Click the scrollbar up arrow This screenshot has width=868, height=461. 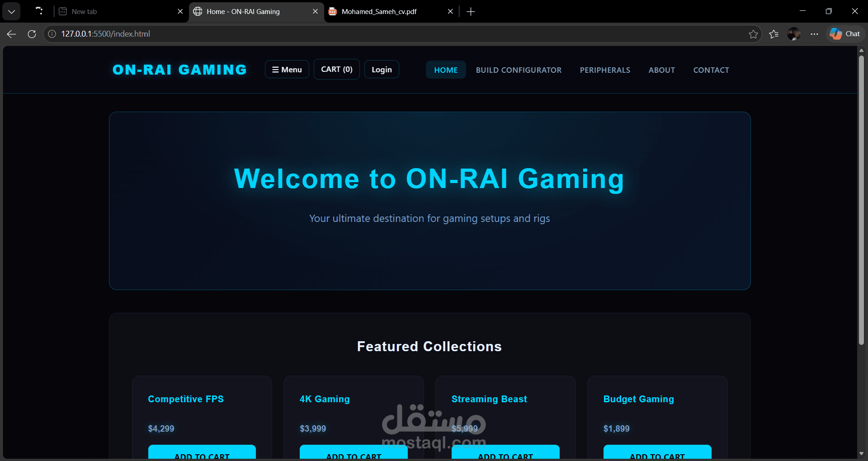[861, 51]
